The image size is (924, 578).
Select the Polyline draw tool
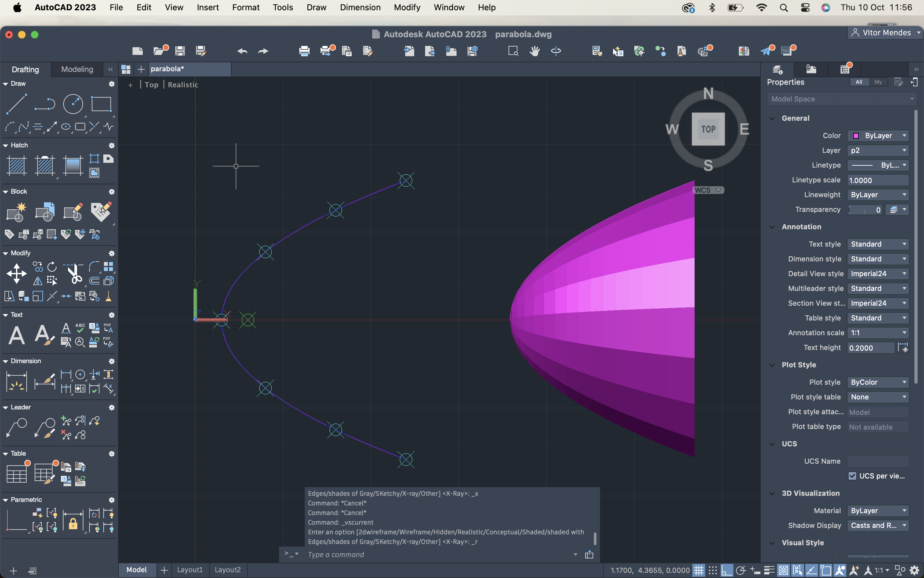coord(45,104)
